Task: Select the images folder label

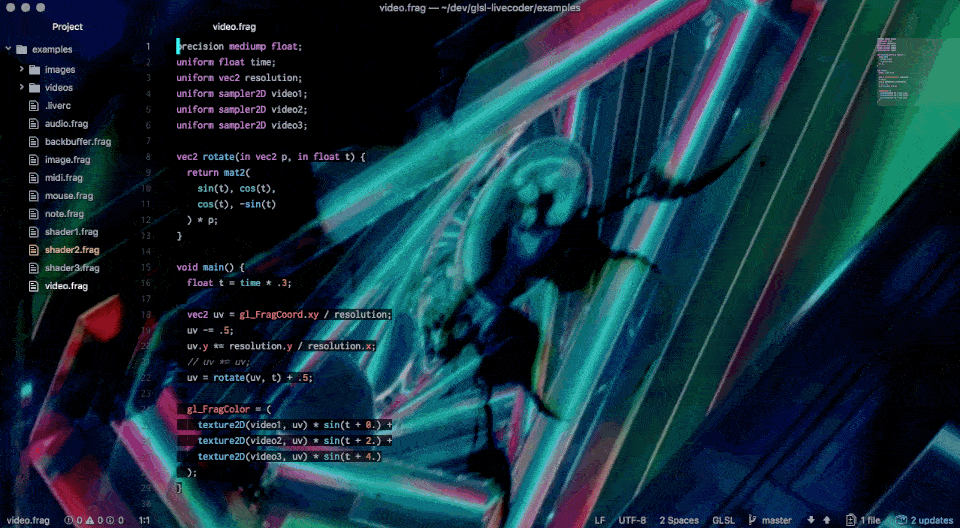Action: coord(60,70)
